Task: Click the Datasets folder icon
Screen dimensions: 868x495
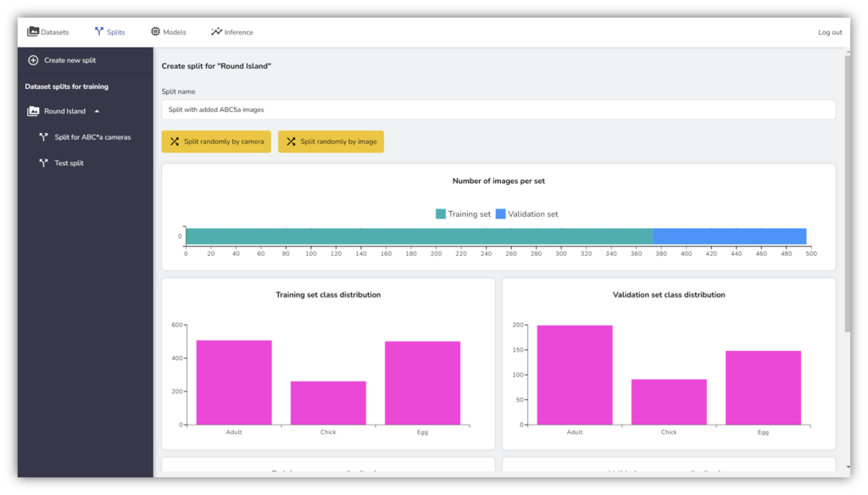Action: point(33,32)
